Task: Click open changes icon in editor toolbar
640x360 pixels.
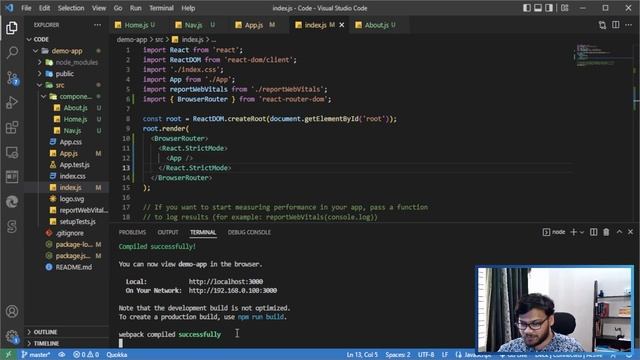Action: (602, 25)
